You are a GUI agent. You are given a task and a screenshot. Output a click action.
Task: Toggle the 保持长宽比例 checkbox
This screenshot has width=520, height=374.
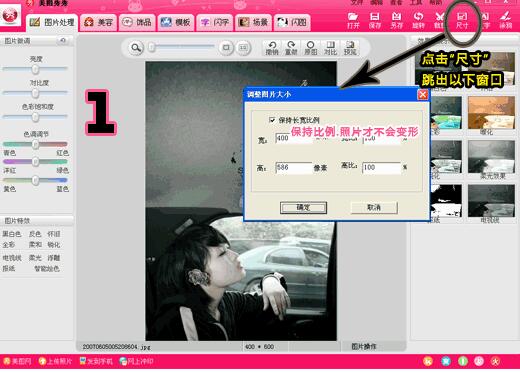pos(272,120)
